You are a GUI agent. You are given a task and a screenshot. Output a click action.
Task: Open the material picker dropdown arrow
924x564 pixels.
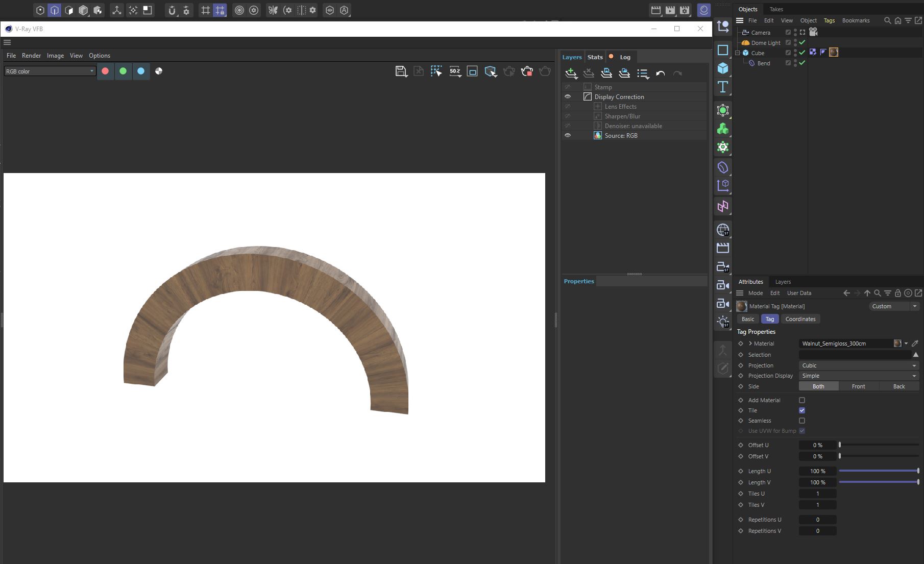pos(906,344)
